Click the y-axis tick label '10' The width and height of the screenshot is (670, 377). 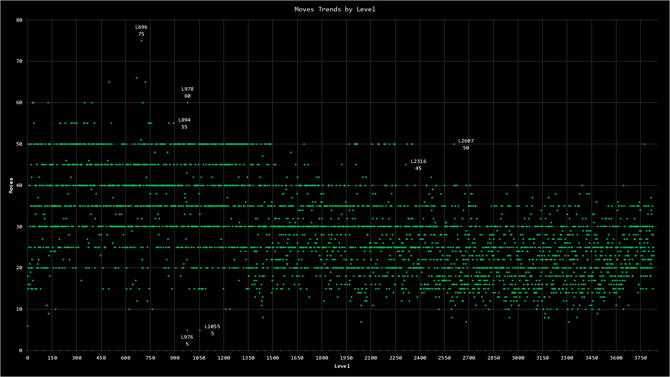point(19,309)
